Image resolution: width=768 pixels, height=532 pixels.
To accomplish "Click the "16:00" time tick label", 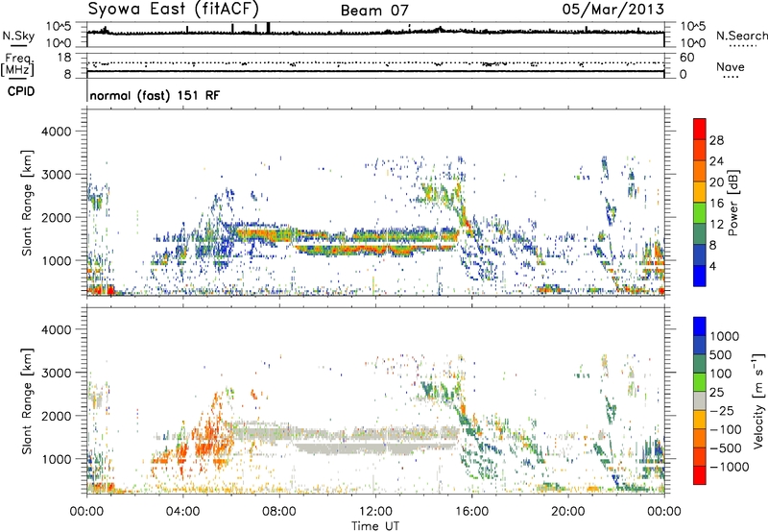I will (x=471, y=512).
